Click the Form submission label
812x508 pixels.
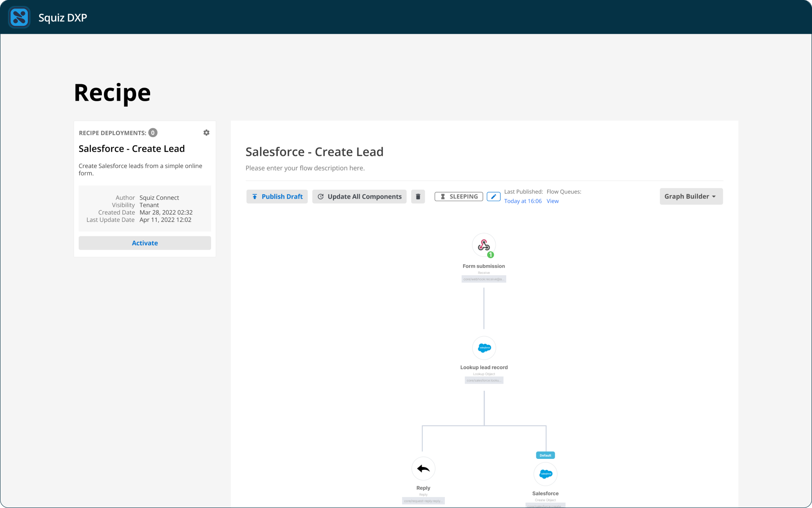coord(484,266)
